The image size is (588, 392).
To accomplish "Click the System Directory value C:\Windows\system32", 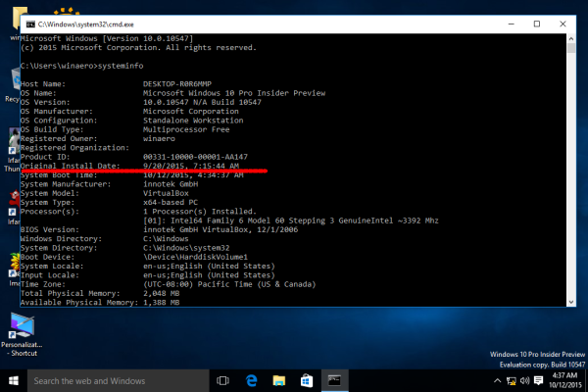I will [x=186, y=248].
